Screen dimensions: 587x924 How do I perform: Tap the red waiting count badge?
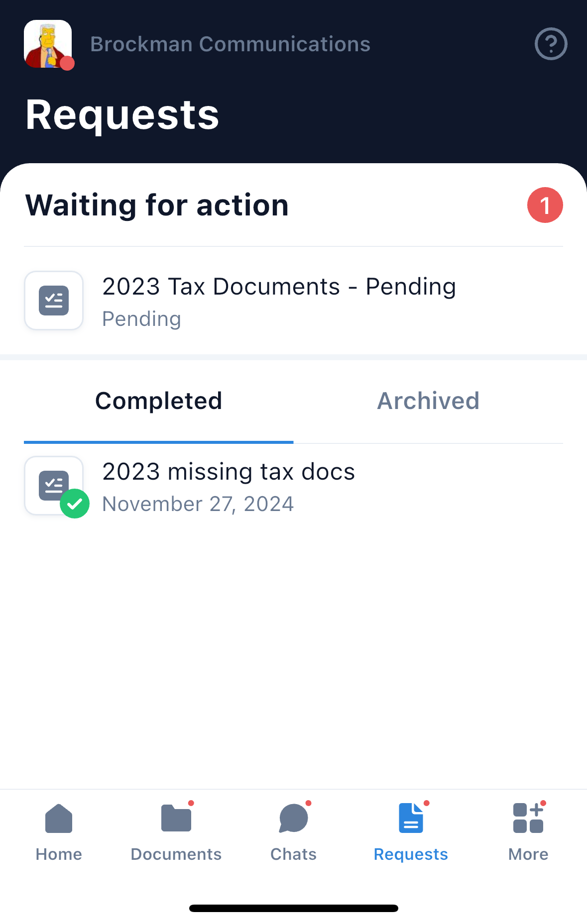click(545, 205)
